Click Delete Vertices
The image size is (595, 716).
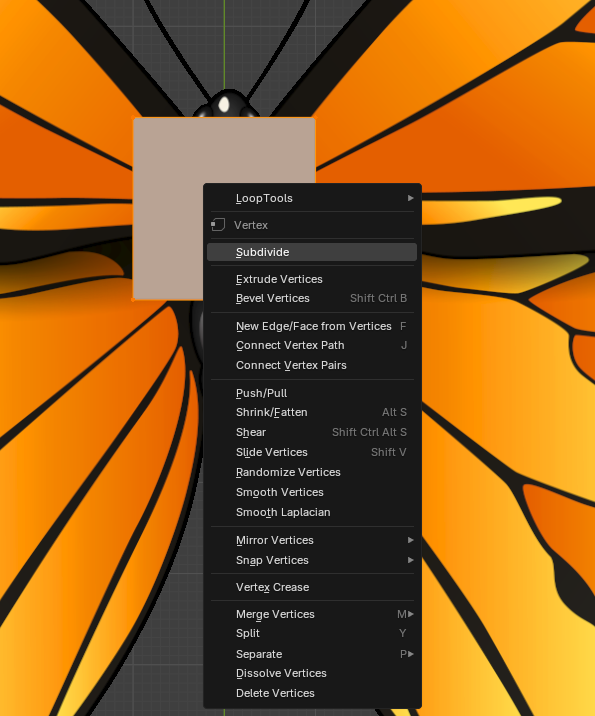312,693
